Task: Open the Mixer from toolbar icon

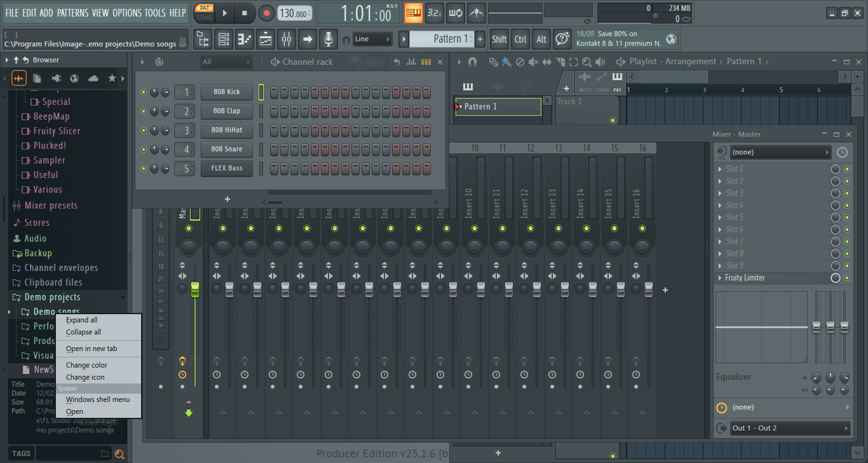Action: tap(287, 39)
